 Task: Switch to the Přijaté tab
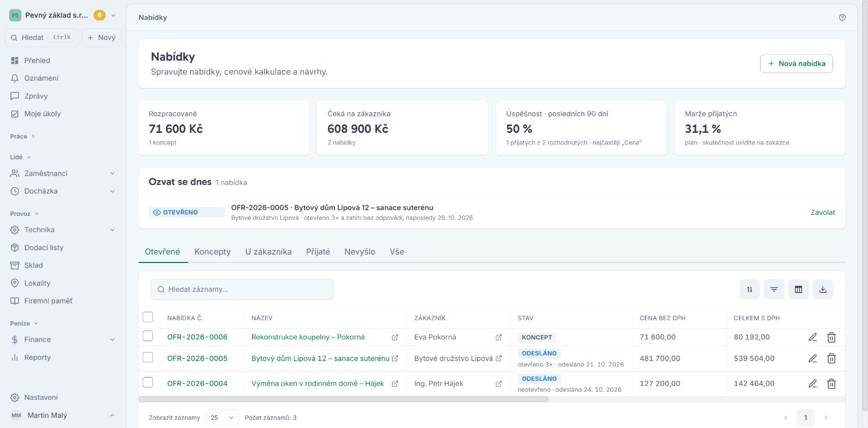tap(318, 251)
